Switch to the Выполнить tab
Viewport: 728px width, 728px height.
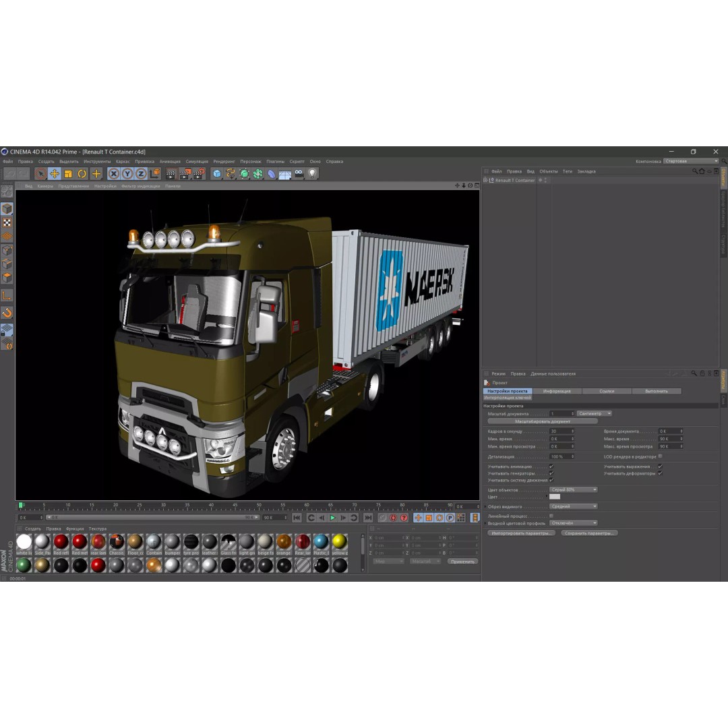[x=656, y=391]
